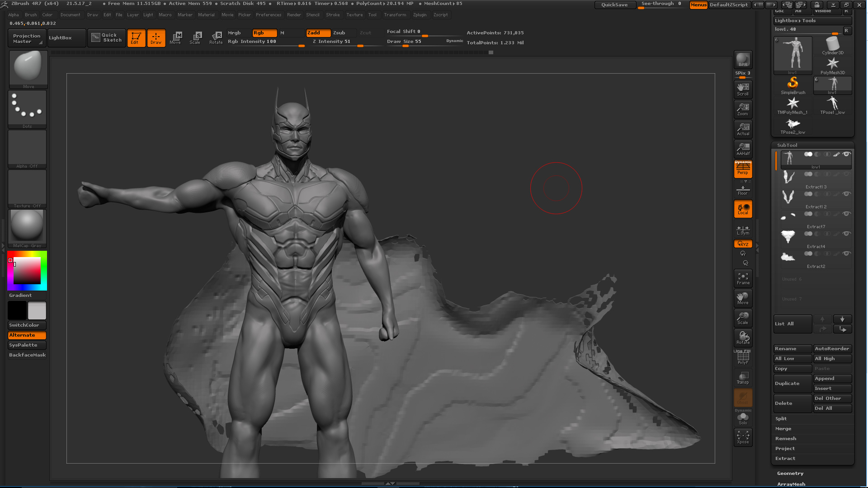The width and height of the screenshot is (868, 488).
Task: Expand the Merge section
Action: click(783, 429)
